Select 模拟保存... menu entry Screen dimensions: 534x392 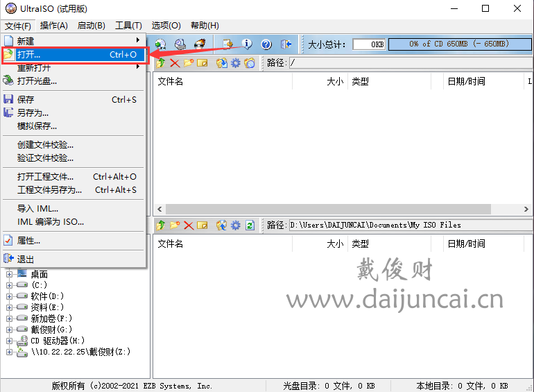click(74, 126)
